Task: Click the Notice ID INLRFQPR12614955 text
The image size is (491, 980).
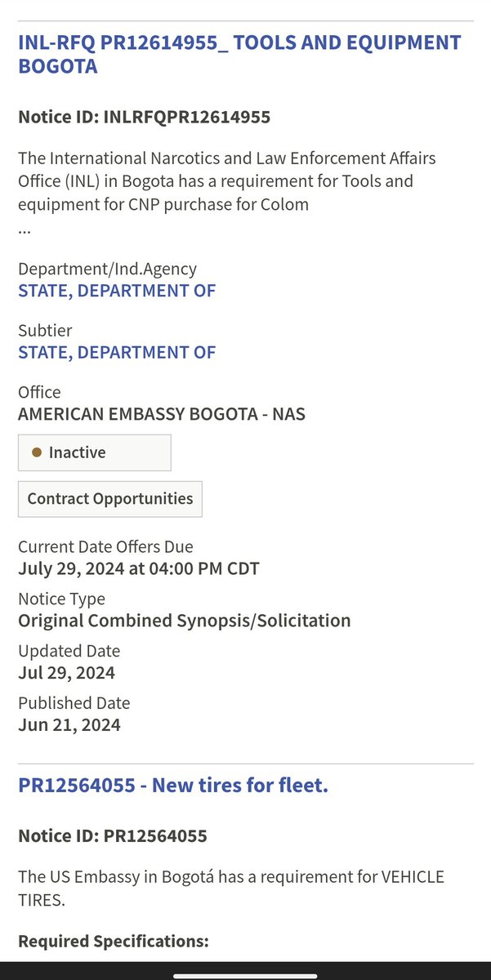Action: pos(144,118)
